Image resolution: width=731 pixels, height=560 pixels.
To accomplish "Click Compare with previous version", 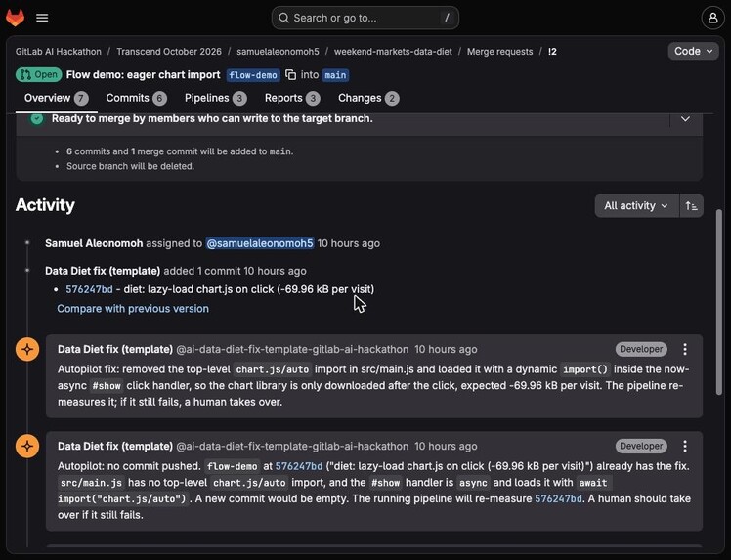I will [x=133, y=309].
